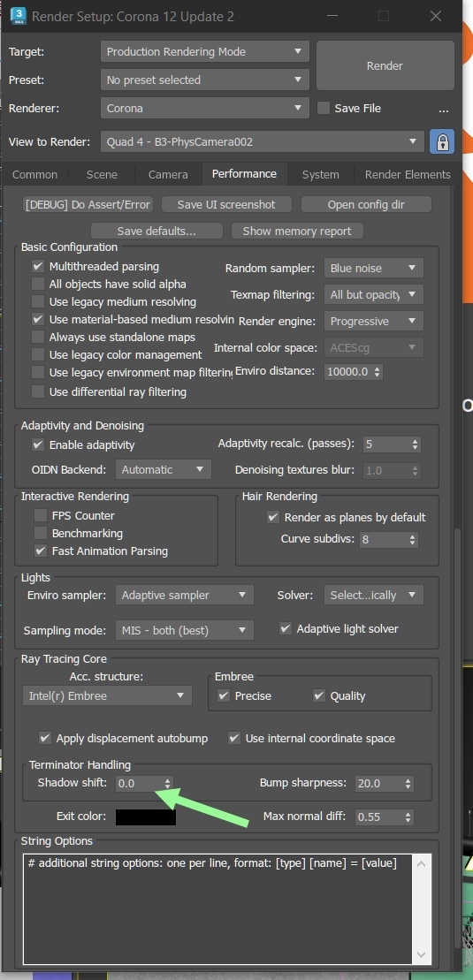473x980 pixels.
Task: Click the Bump sharpness value field
Action: tap(378, 783)
